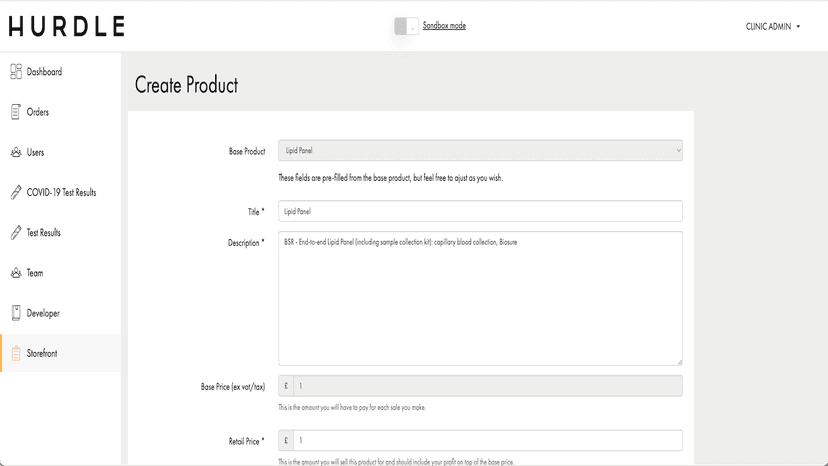Click the COVID-19 Test Results tube icon

tap(16, 192)
